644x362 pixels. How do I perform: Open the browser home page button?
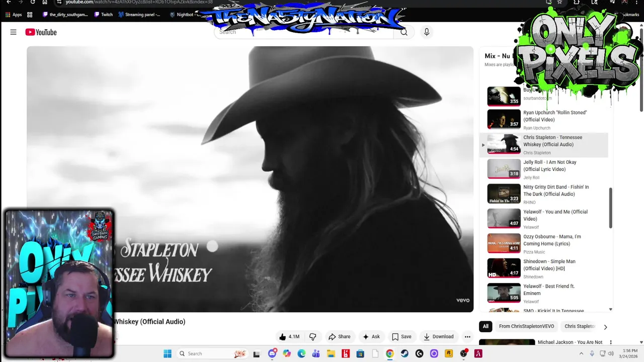(45, 2)
